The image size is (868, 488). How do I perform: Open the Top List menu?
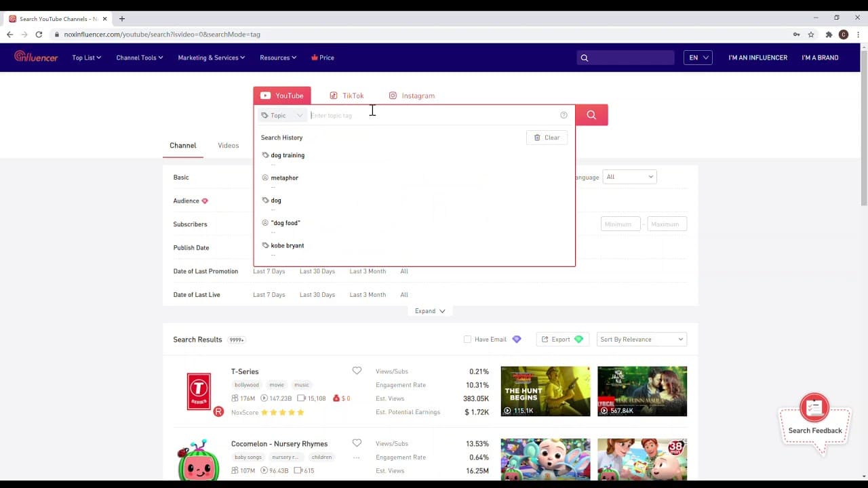[x=87, y=58]
